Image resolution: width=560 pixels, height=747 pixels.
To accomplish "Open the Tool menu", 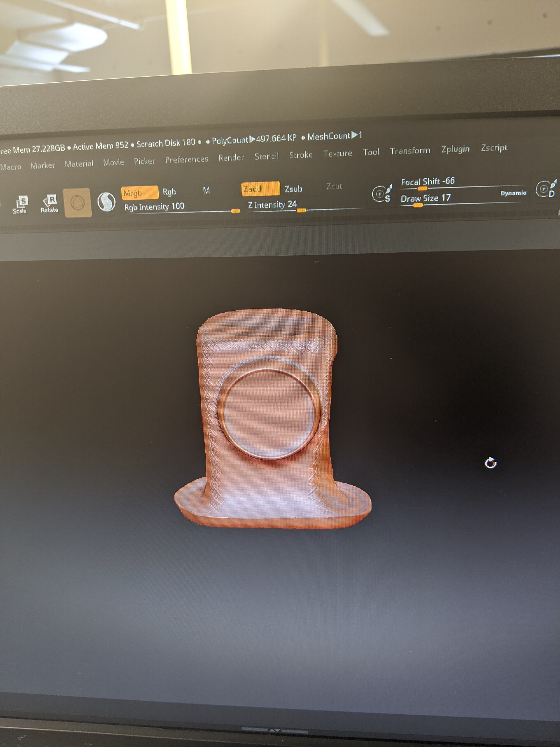I will pos(371,152).
